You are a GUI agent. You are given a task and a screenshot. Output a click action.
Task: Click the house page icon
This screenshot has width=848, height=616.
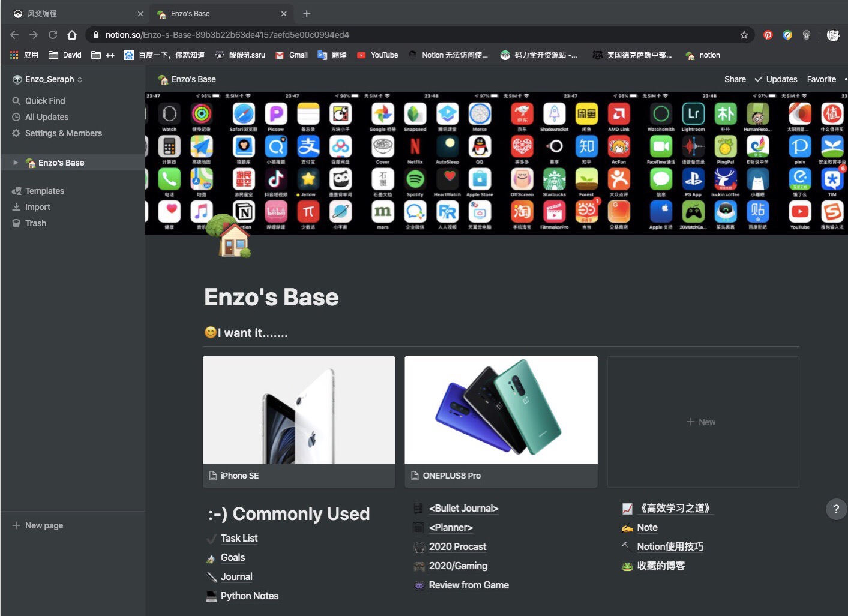pos(229,236)
